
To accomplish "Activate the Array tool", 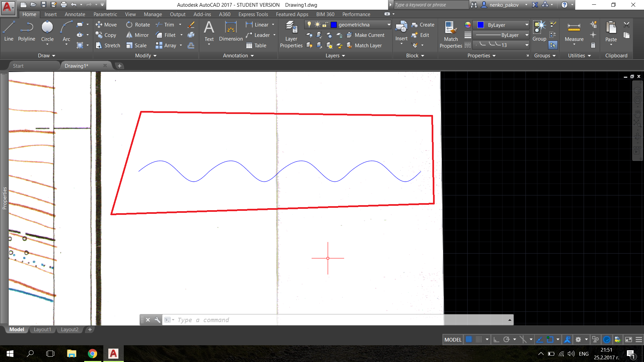I will pos(166,46).
